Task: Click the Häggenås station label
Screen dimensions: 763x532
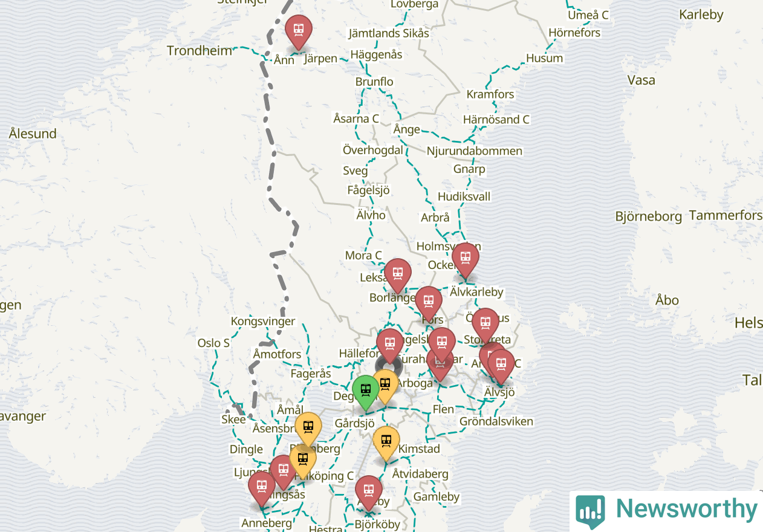Action: 376,54
